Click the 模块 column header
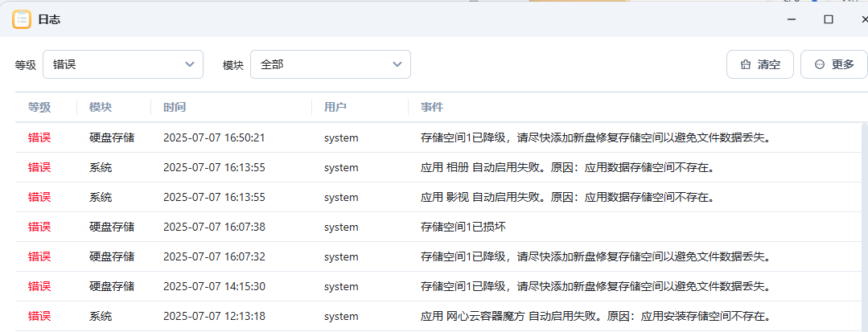The width and height of the screenshot is (868, 332). click(x=101, y=108)
